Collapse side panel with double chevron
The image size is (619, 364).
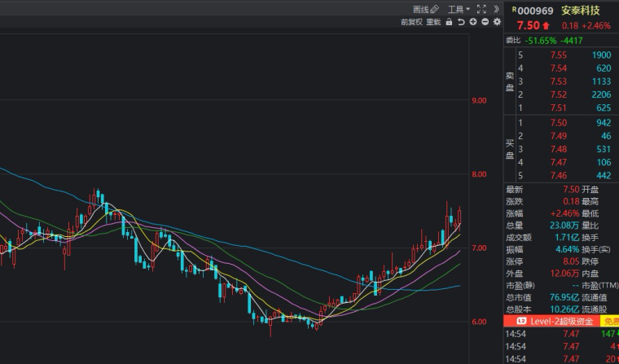pyautogui.click(x=496, y=10)
